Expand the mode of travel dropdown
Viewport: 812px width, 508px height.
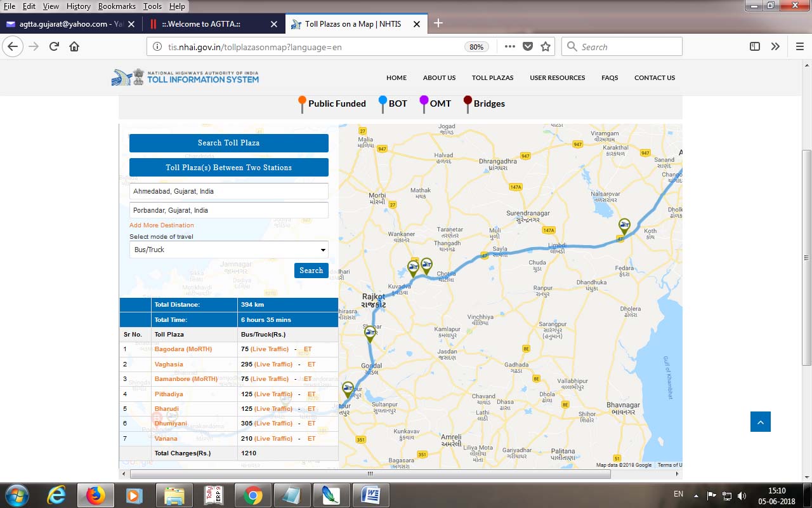228,250
